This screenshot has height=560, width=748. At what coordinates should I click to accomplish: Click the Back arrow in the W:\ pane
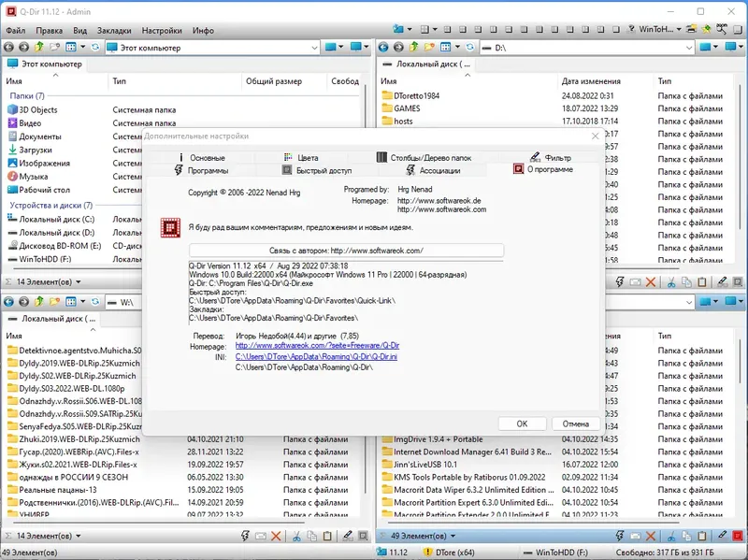point(8,301)
